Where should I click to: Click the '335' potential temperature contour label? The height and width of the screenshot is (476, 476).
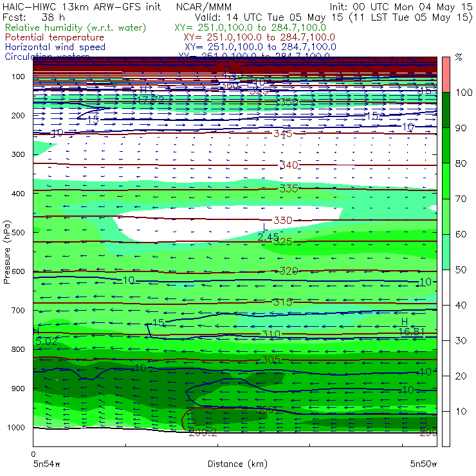tap(289, 188)
